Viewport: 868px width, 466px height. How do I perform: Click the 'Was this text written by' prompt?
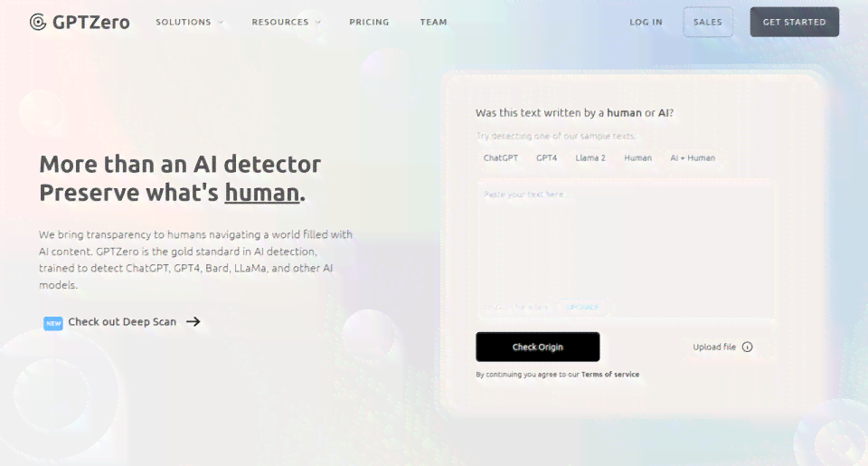pos(575,113)
